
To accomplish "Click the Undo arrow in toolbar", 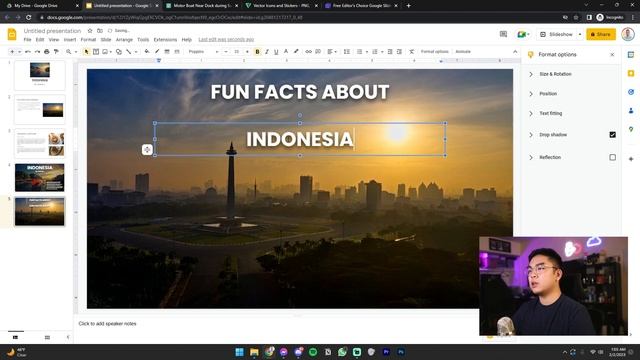I will coord(28,52).
